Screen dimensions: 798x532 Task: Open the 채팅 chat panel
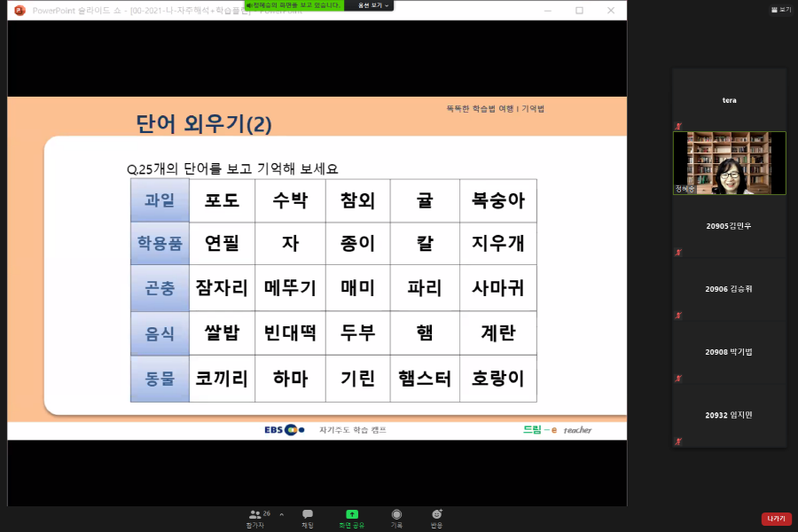(x=308, y=519)
